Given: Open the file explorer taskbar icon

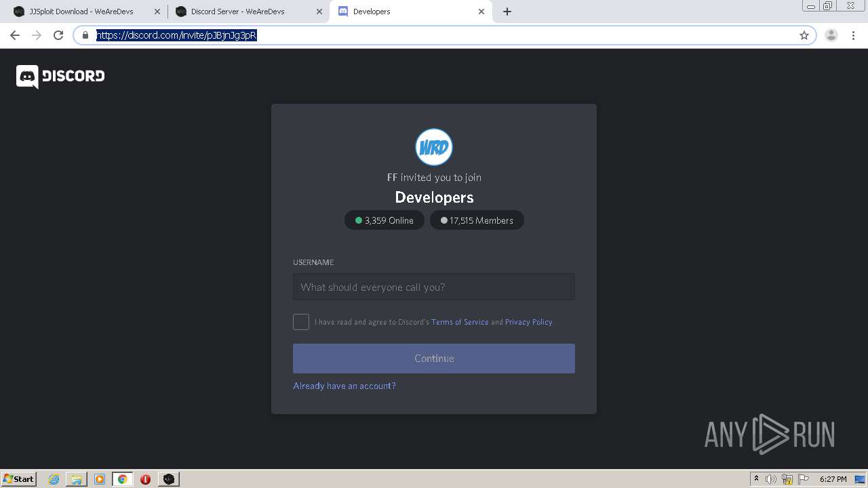Looking at the screenshot, I should [77, 479].
